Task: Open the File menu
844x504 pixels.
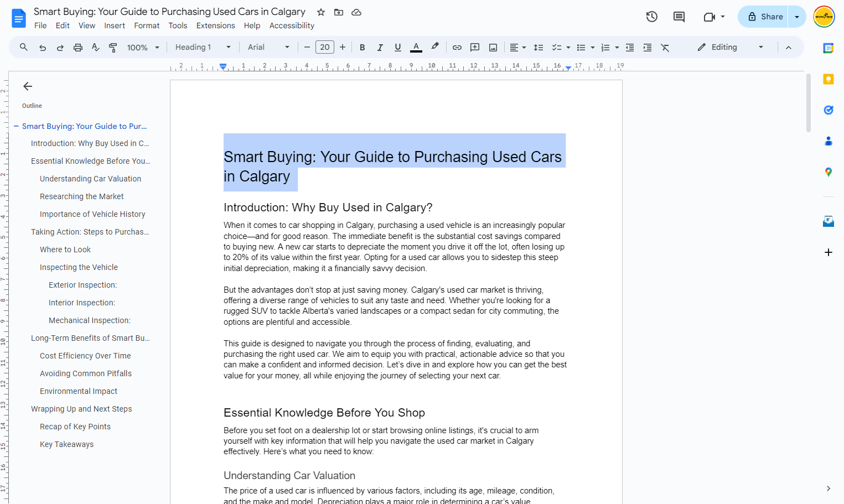Action: point(40,25)
